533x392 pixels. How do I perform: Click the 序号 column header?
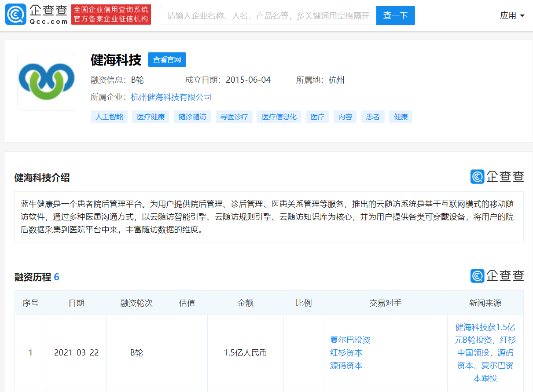click(x=31, y=303)
